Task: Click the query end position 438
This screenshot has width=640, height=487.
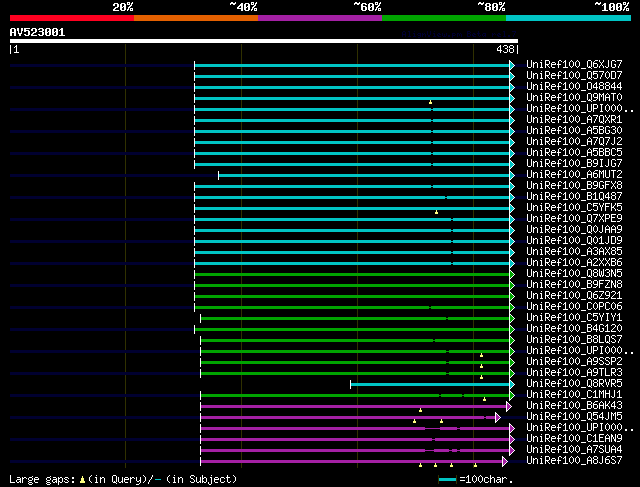Action: tap(505, 49)
